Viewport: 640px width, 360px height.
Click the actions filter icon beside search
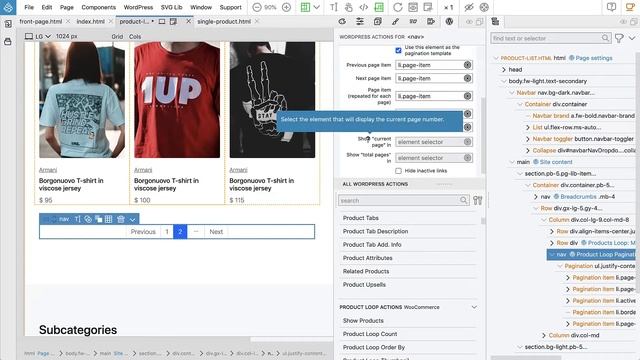478,200
